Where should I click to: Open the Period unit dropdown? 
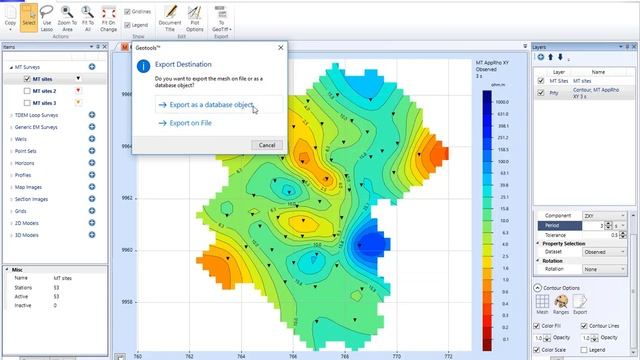click(x=620, y=225)
